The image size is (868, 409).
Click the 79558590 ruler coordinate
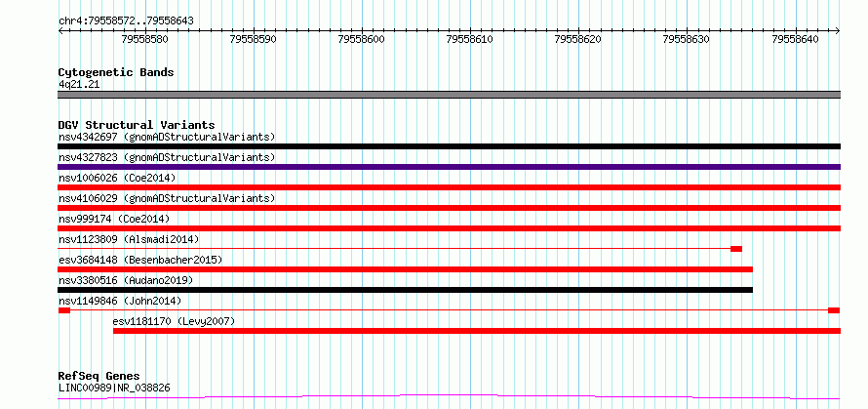coord(254,39)
